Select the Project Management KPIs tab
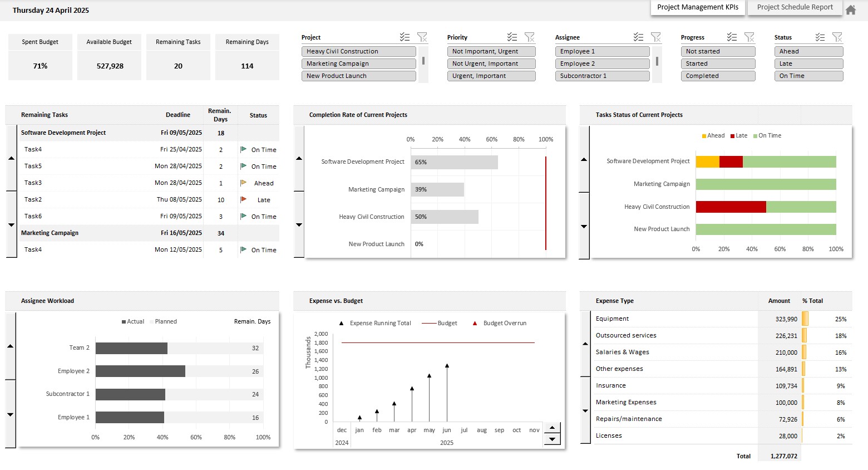Screen dimensions: 868x470 point(697,7)
